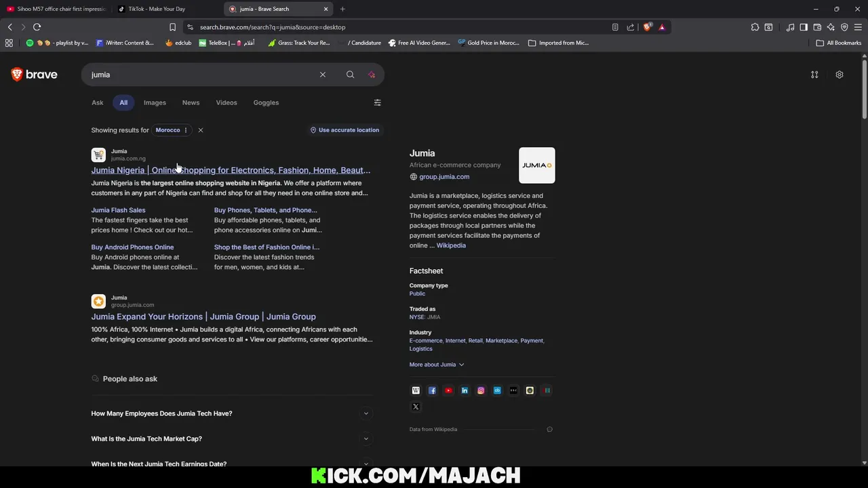Open the Leo AI sparkle toolbar icon
868x488 pixels.
[831, 27]
